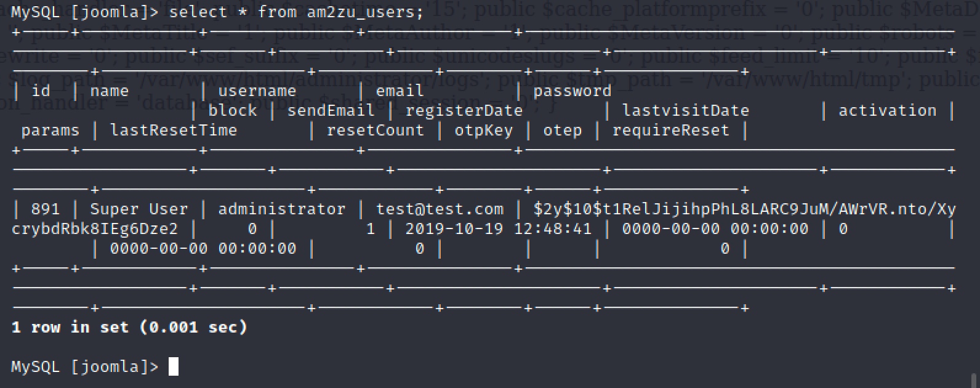The height and width of the screenshot is (388, 980).
Task: Click the 'username' column header
Action: point(257,91)
